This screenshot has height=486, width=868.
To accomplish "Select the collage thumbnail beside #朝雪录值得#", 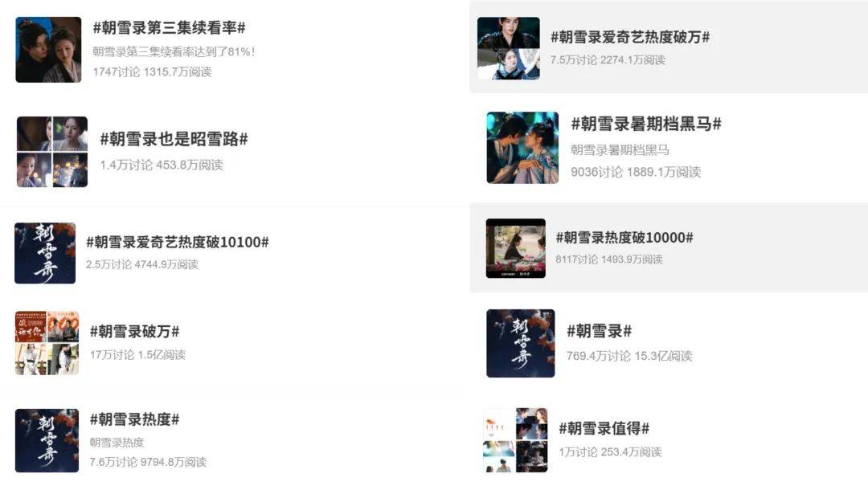I will click(x=515, y=440).
